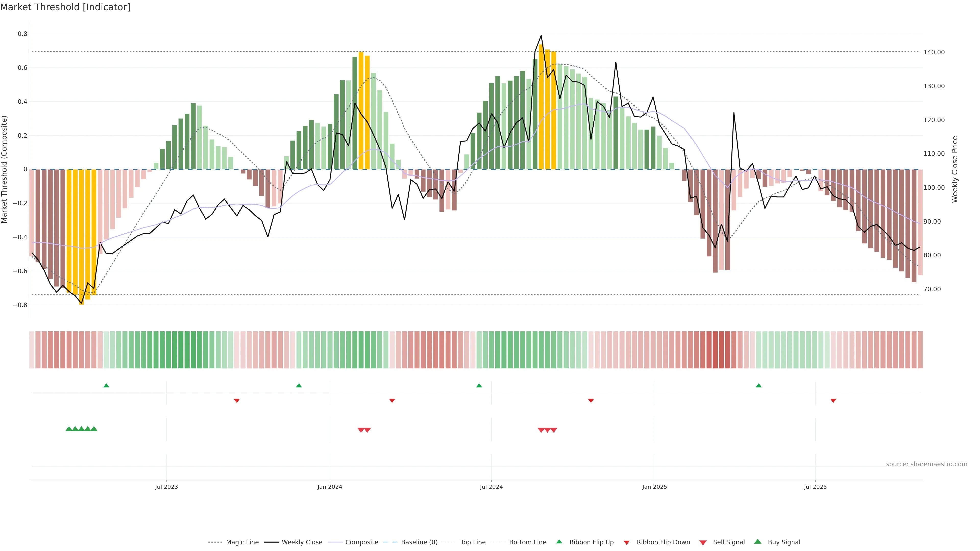Screen dimensions: 980x551
Task: Open the sharemaestro.com source text
Action: click(926, 464)
